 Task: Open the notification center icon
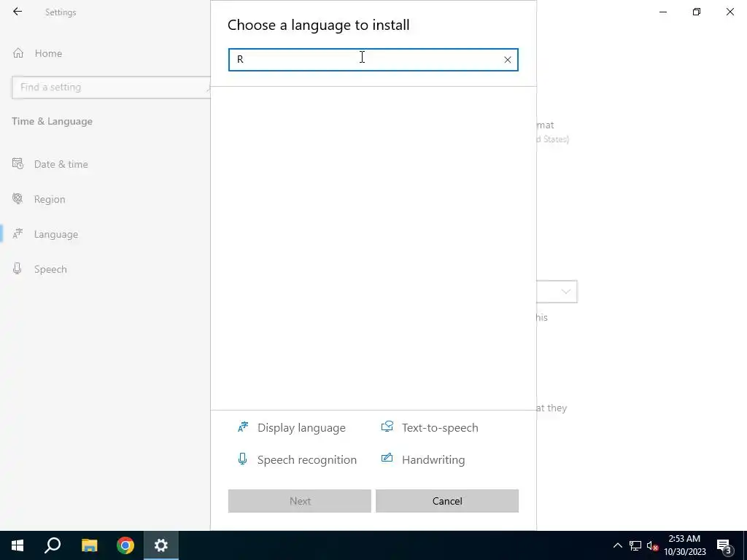(724, 545)
